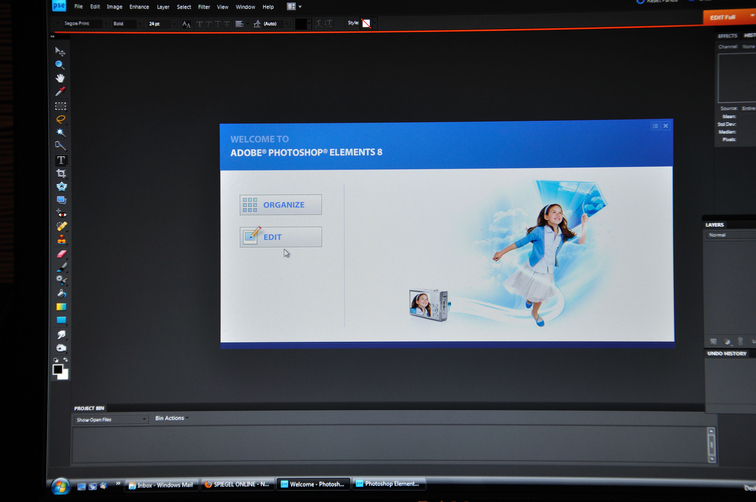This screenshot has width=756, height=502.
Task: Open the Image menu
Action: pyautogui.click(x=114, y=7)
